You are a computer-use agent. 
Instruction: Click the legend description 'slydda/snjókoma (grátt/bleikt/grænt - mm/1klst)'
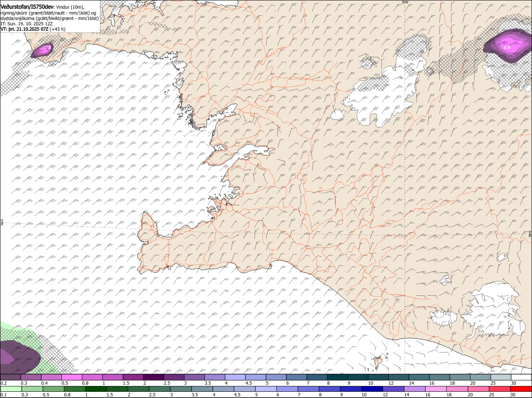coord(49,18)
